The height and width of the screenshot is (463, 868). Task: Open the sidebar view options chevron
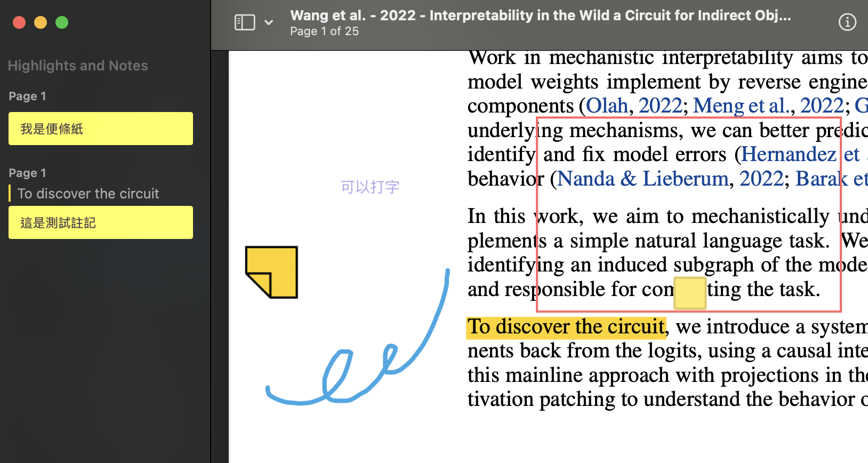(269, 22)
